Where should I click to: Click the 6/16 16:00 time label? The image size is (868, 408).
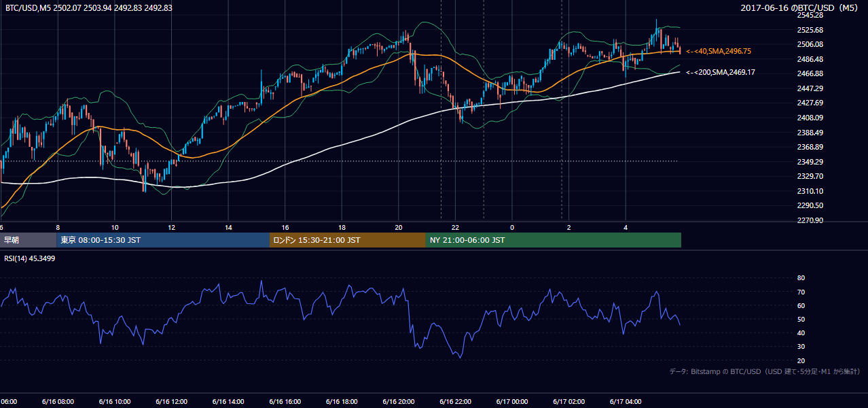click(x=285, y=402)
